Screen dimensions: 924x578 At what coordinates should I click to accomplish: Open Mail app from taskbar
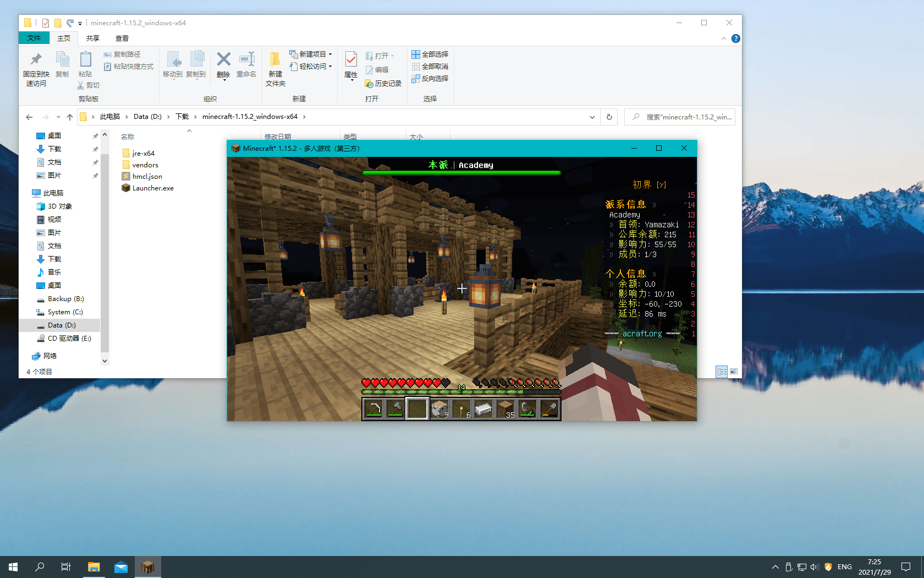click(121, 567)
